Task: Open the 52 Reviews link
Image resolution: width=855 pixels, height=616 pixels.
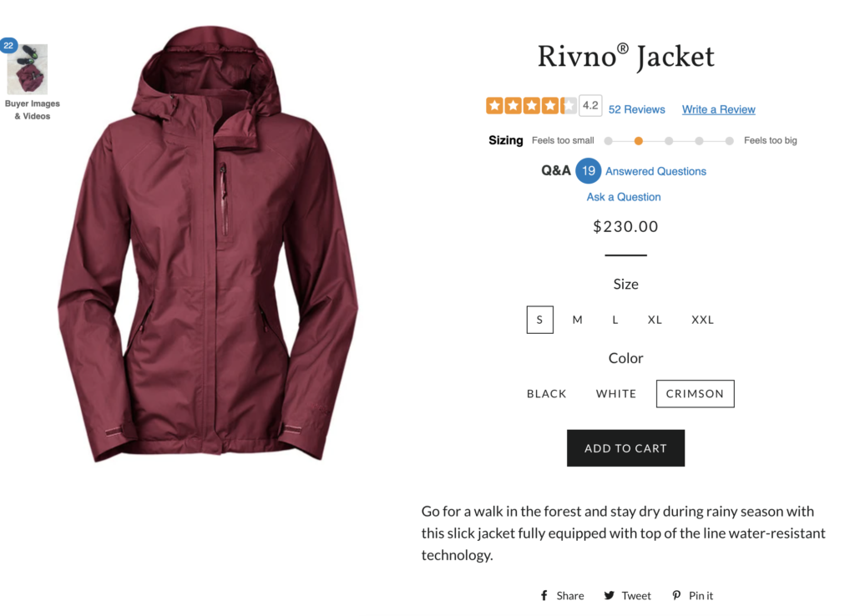Action: coord(637,109)
